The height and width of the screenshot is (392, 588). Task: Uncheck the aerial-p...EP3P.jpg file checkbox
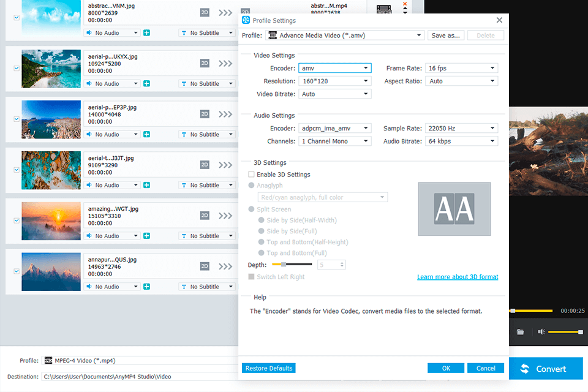click(17, 119)
